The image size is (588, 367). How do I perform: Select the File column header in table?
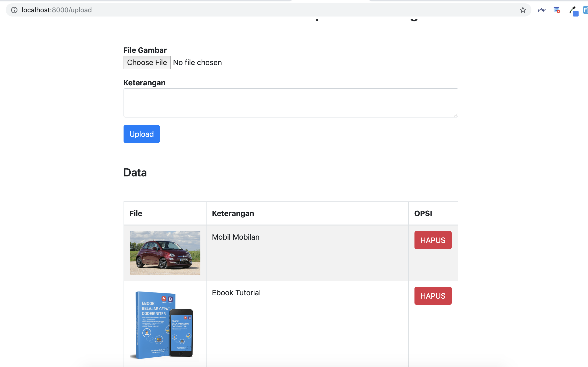tap(136, 213)
